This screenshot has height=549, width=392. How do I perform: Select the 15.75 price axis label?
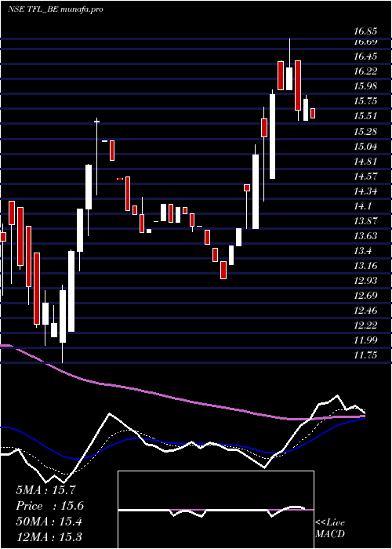365,101
